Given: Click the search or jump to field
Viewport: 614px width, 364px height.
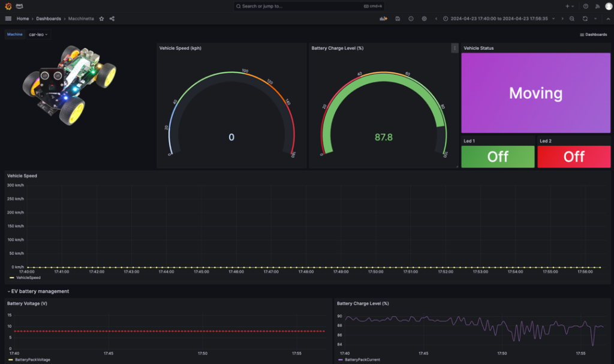Looking at the screenshot, I should [307, 6].
